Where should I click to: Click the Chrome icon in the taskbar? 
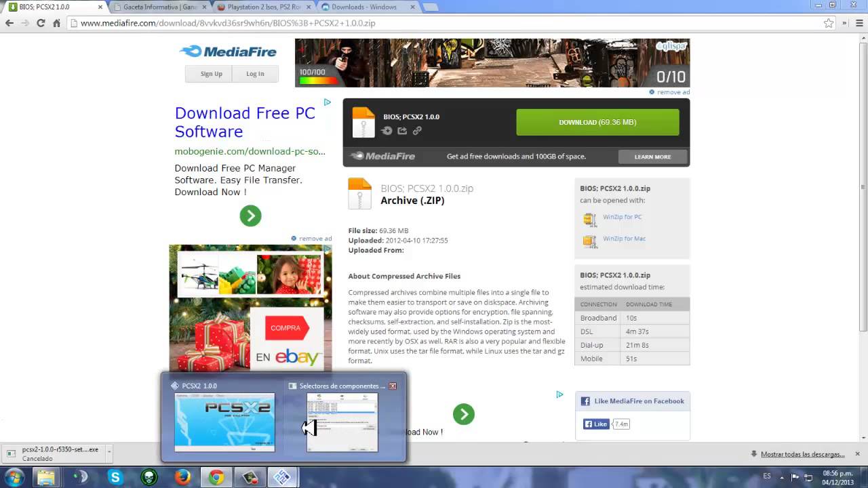coord(216,478)
